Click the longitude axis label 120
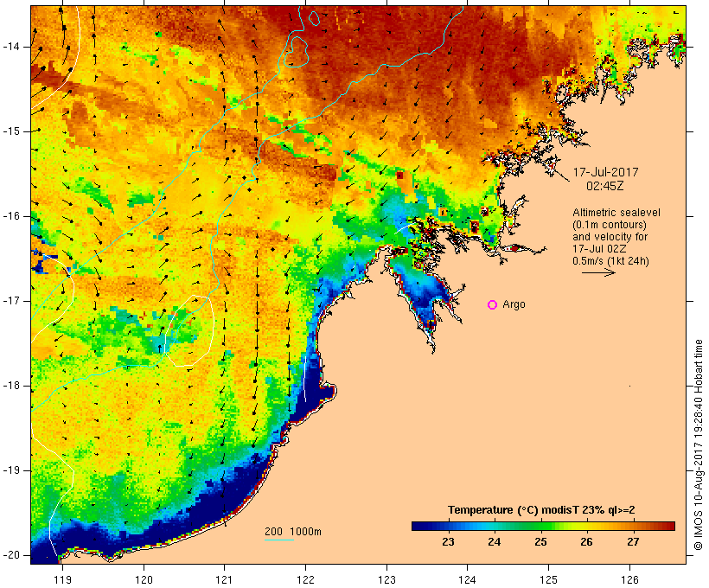 (144, 580)
